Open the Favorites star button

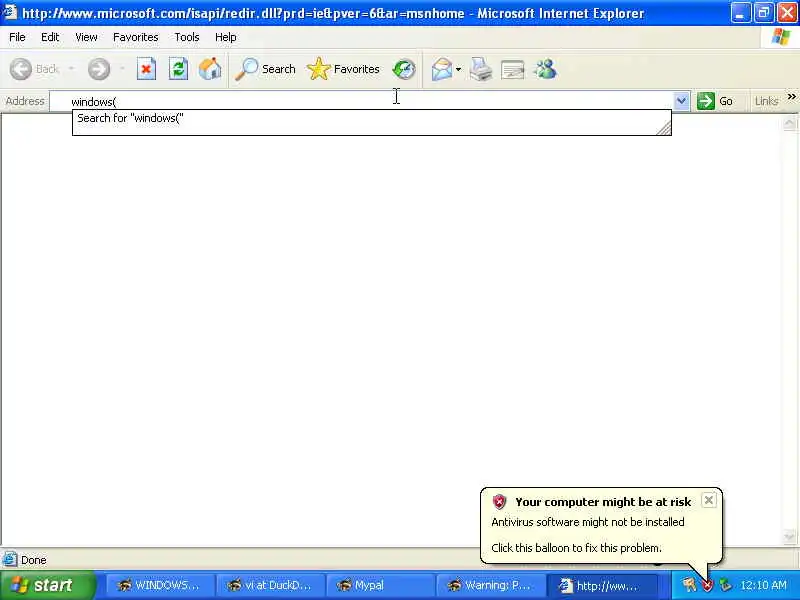(343, 69)
